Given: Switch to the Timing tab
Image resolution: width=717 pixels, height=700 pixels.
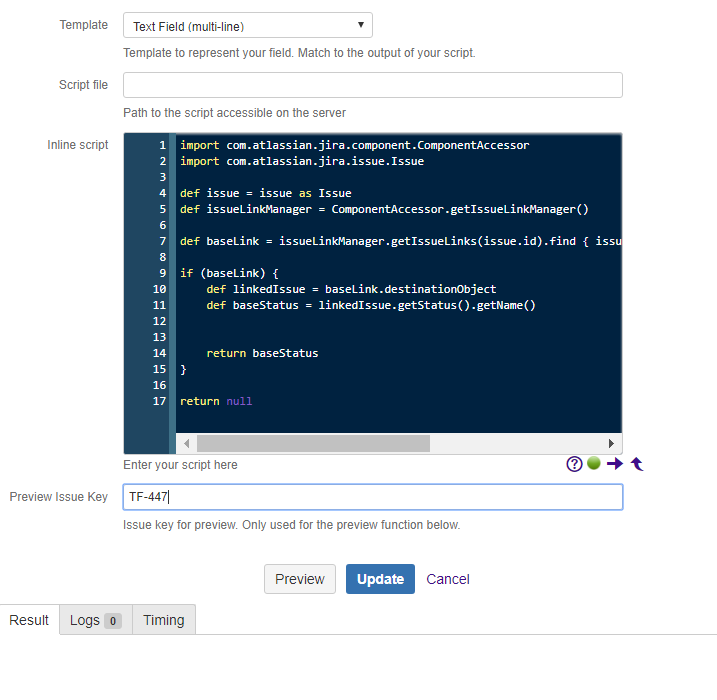Looking at the screenshot, I should 164,620.
